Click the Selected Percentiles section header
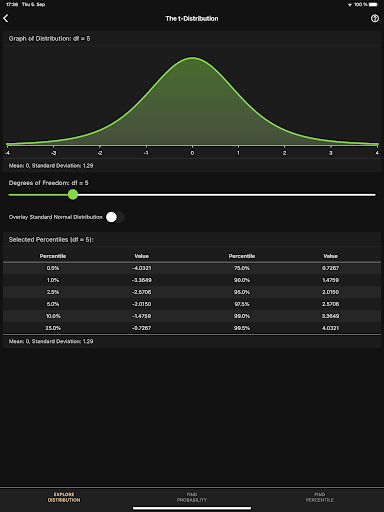The height and width of the screenshot is (512, 384). [x=51, y=240]
